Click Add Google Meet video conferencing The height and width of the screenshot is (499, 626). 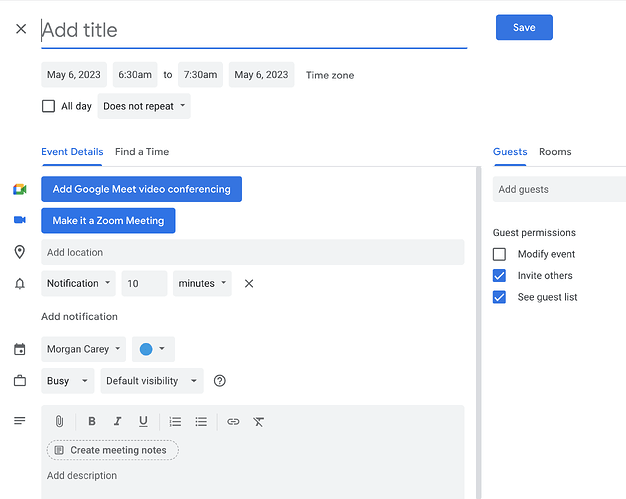(141, 189)
